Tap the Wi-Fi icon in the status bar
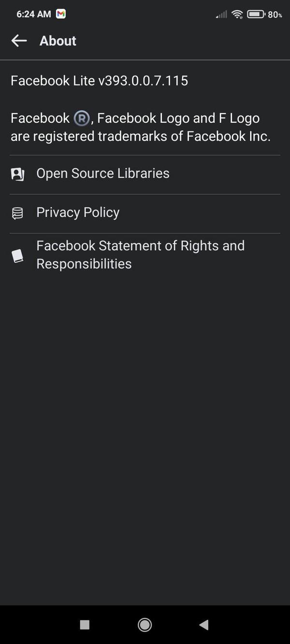Image resolution: width=290 pixels, height=644 pixels. (x=237, y=14)
